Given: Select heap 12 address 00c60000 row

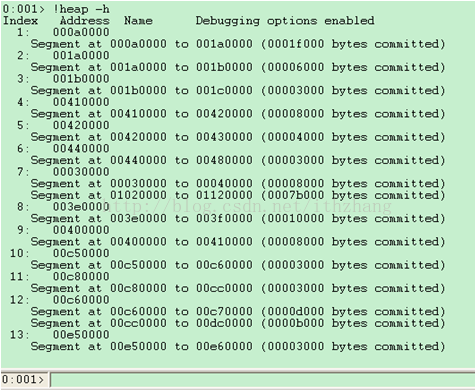Looking at the screenshot, I should pyautogui.click(x=60, y=300).
